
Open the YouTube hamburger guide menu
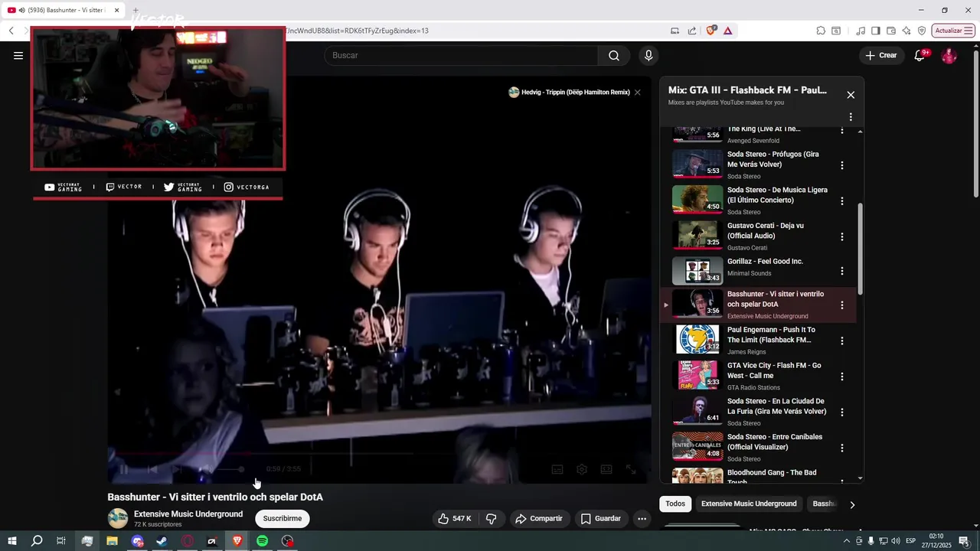(18, 55)
